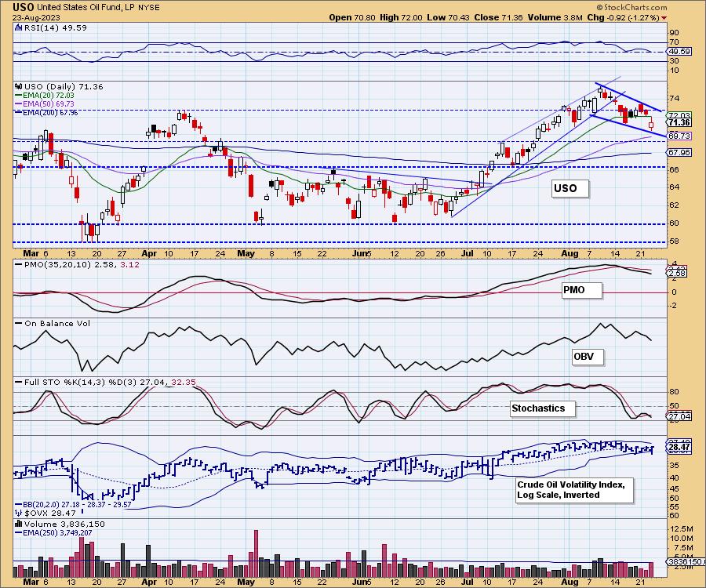Click 'Jul' on the price panel axis
The height and width of the screenshot is (588, 706).
tap(468, 253)
